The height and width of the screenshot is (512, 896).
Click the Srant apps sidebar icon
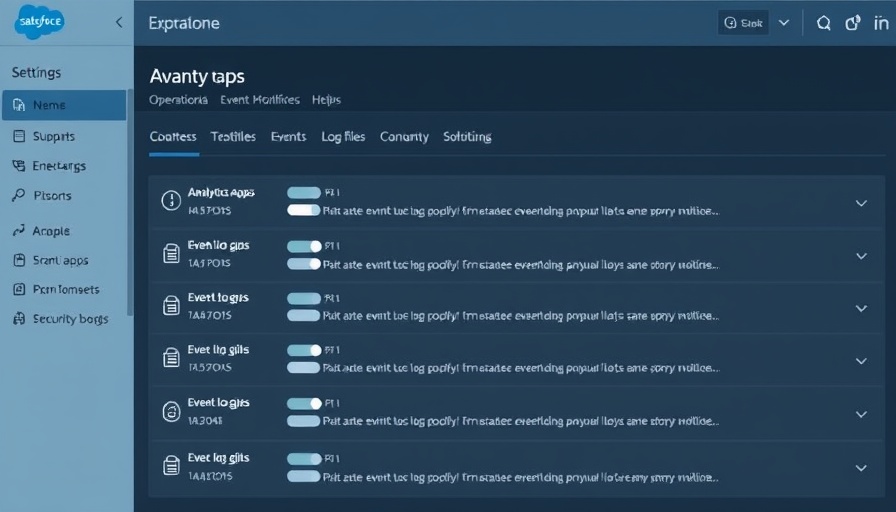point(19,260)
